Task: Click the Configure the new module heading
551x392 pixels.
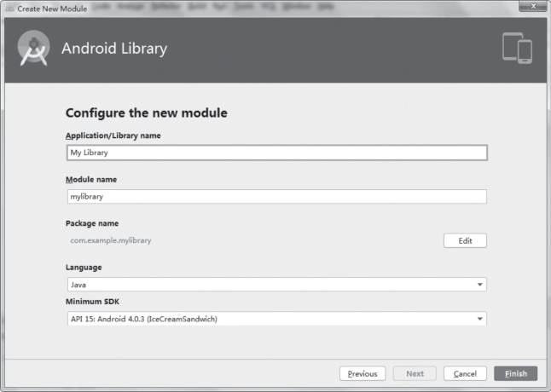Action: pos(146,113)
